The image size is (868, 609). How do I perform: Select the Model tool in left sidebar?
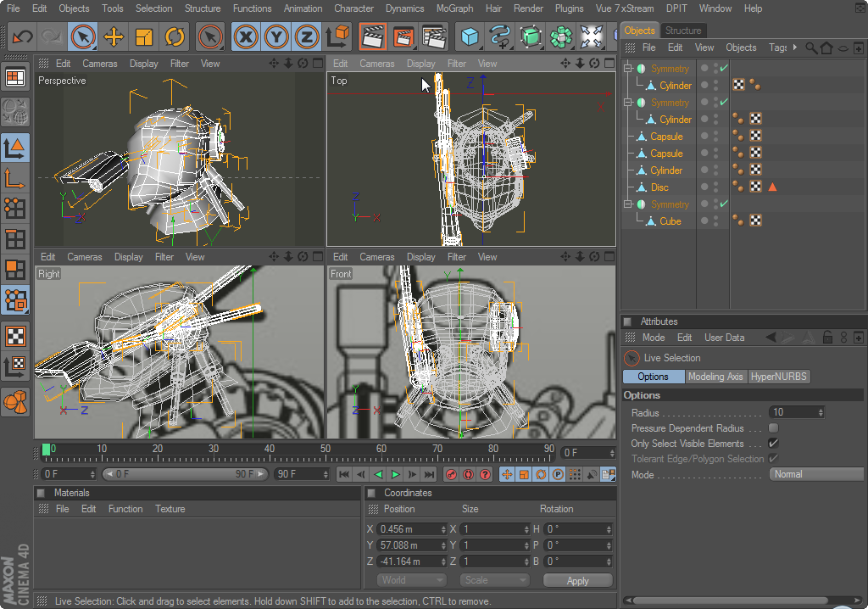pyautogui.click(x=15, y=148)
